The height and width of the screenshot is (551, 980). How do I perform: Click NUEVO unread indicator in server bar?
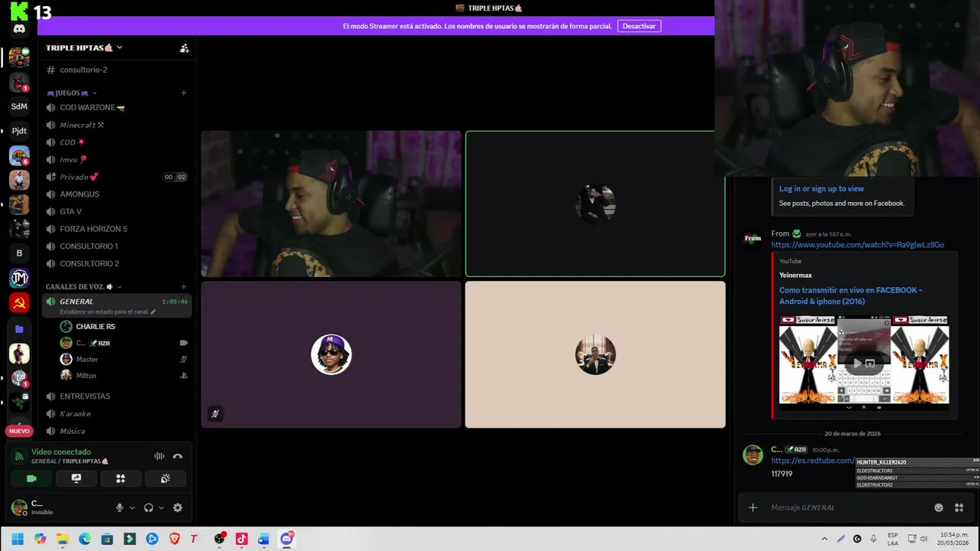click(19, 431)
